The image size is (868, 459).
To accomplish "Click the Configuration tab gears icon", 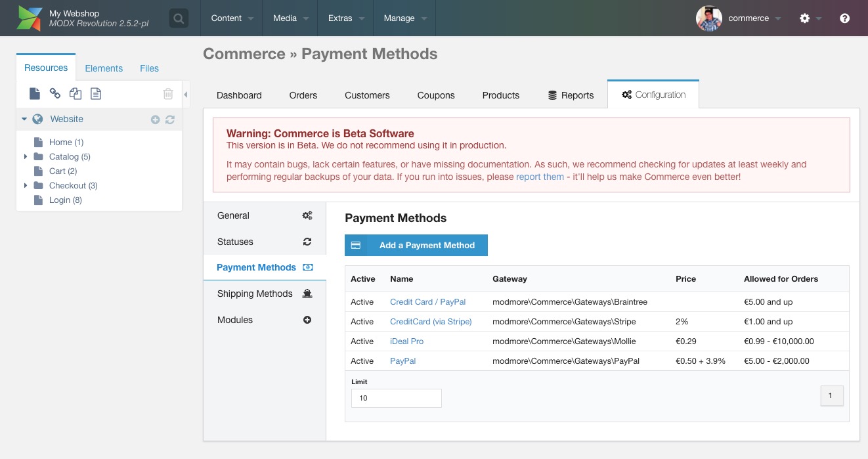I will 626,95.
